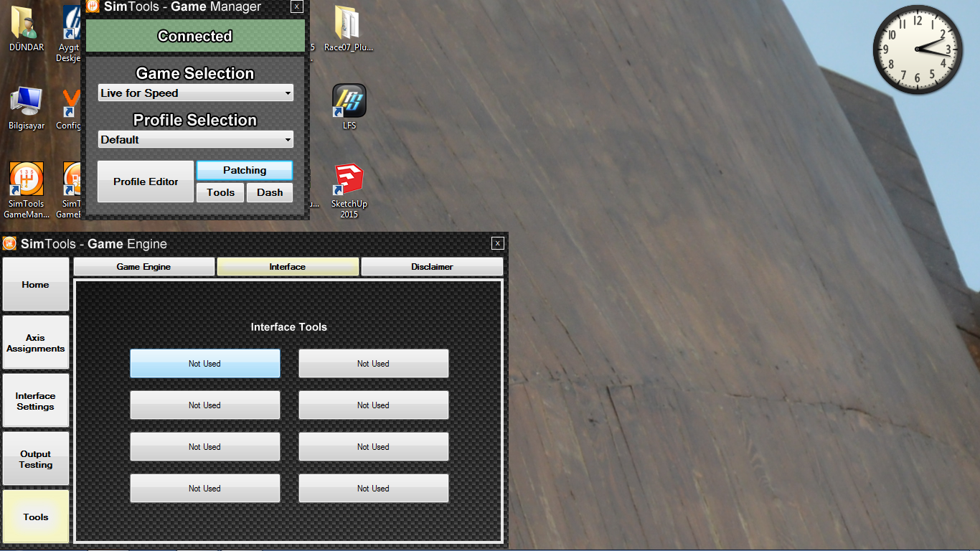Show the Disclaimer tab
Viewport: 980px width, 551px height.
(432, 266)
